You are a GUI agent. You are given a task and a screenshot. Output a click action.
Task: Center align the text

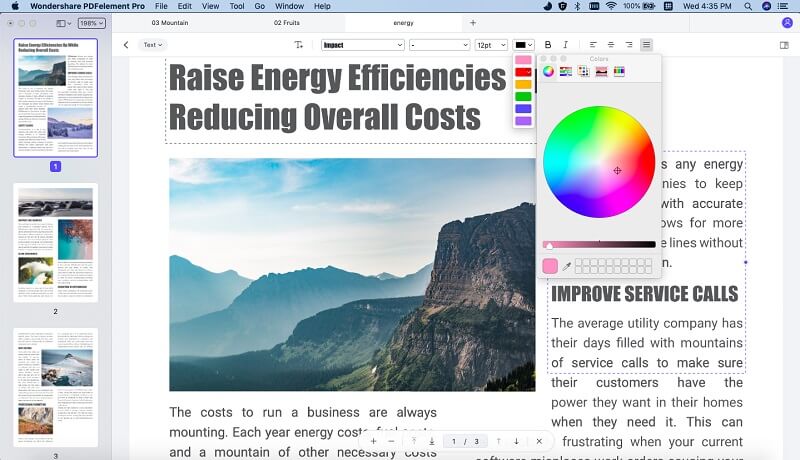pyautogui.click(x=611, y=45)
